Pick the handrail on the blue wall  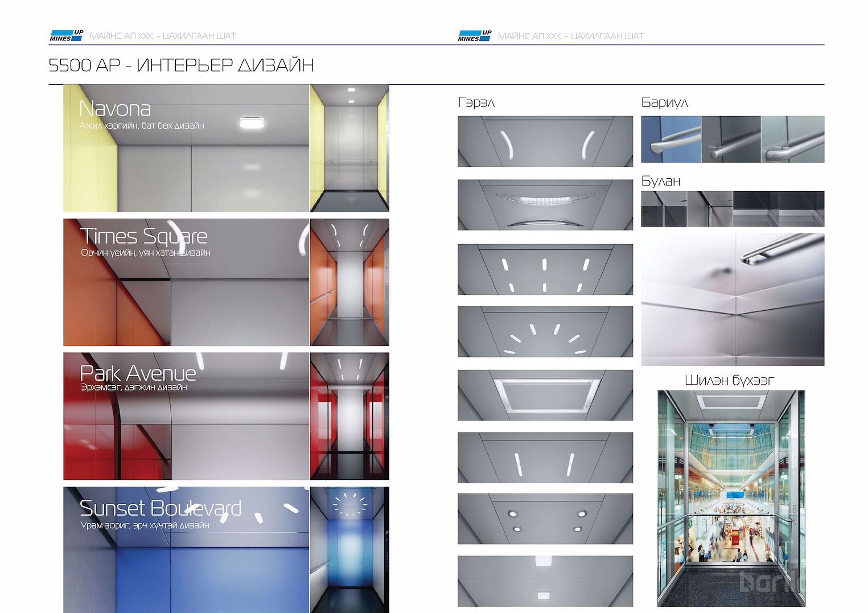[670, 139]
